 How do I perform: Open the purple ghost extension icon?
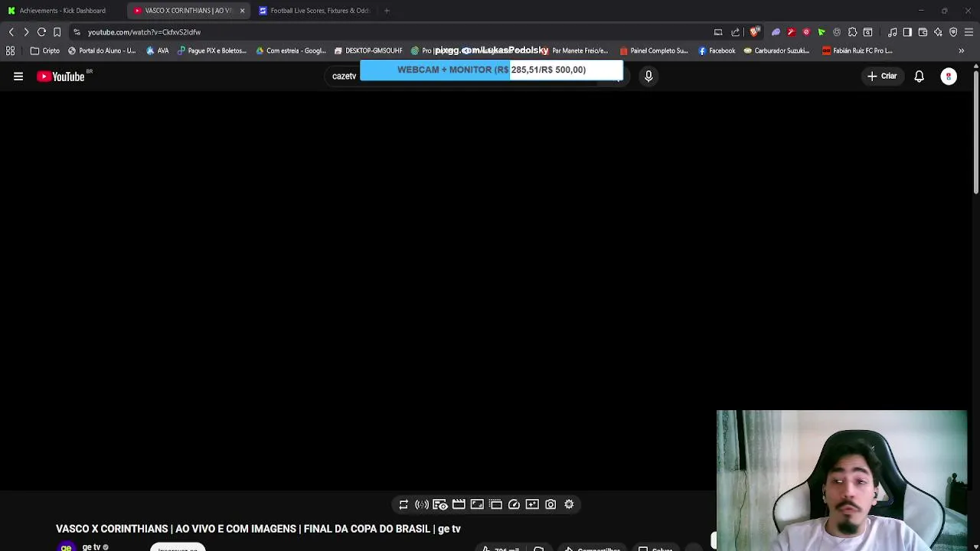776,32
